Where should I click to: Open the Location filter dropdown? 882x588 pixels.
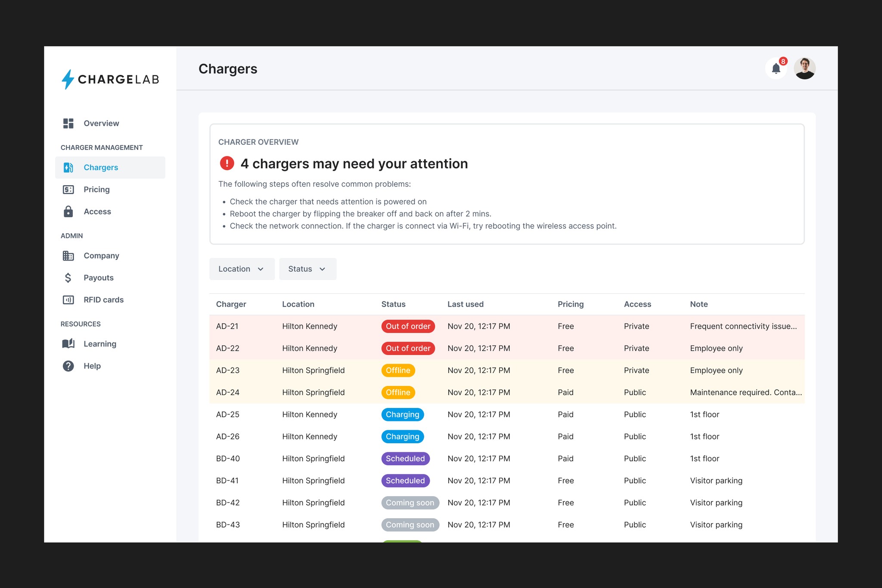[x=242, y=269]
